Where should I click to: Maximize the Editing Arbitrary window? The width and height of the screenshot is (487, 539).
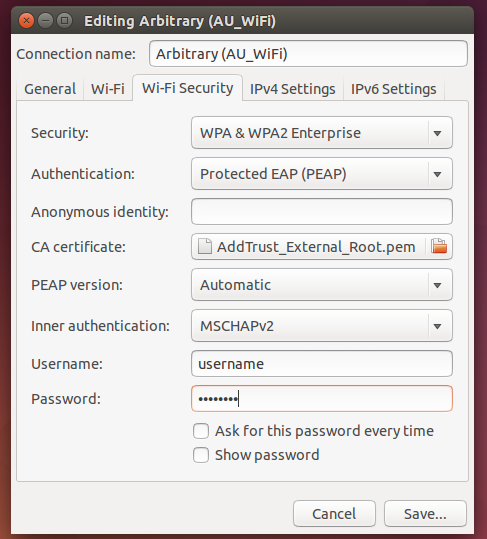tap(64, 21)
